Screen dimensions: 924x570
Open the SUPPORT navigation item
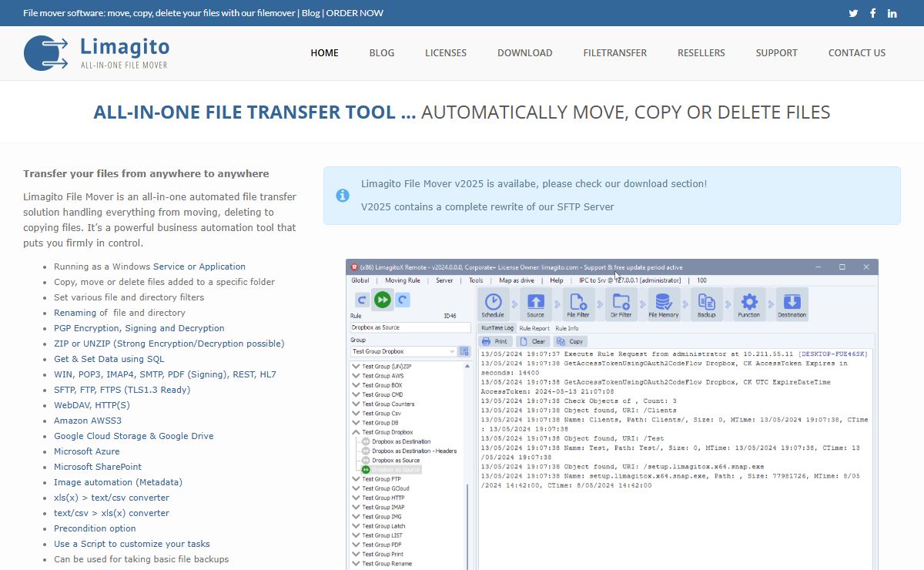click(x=776, y=53)
